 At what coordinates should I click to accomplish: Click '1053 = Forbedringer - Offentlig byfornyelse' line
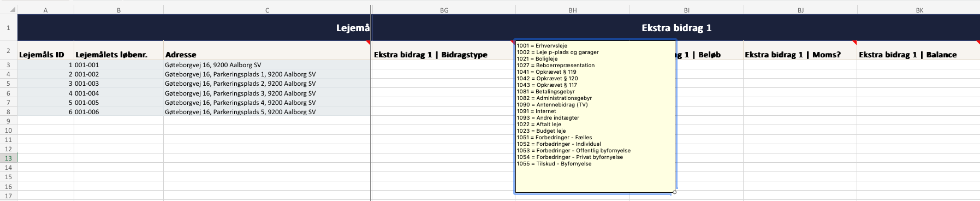coord(574,151)
